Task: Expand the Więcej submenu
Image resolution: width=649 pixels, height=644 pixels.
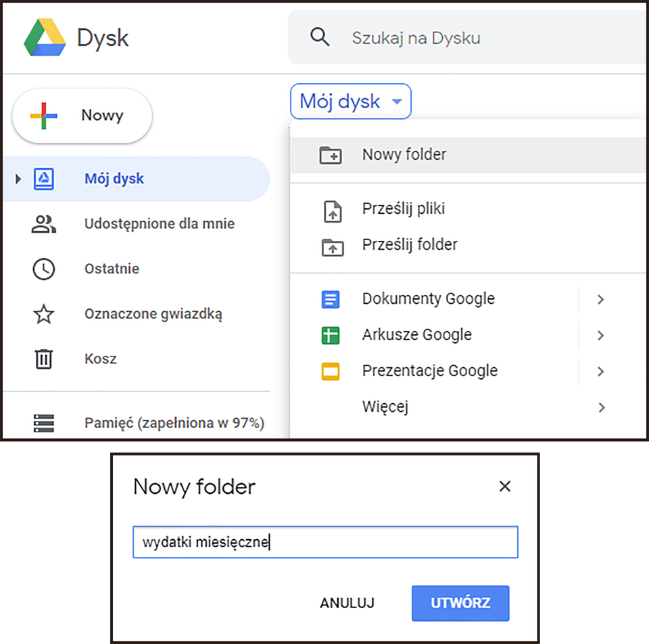Action: (601, 407)
